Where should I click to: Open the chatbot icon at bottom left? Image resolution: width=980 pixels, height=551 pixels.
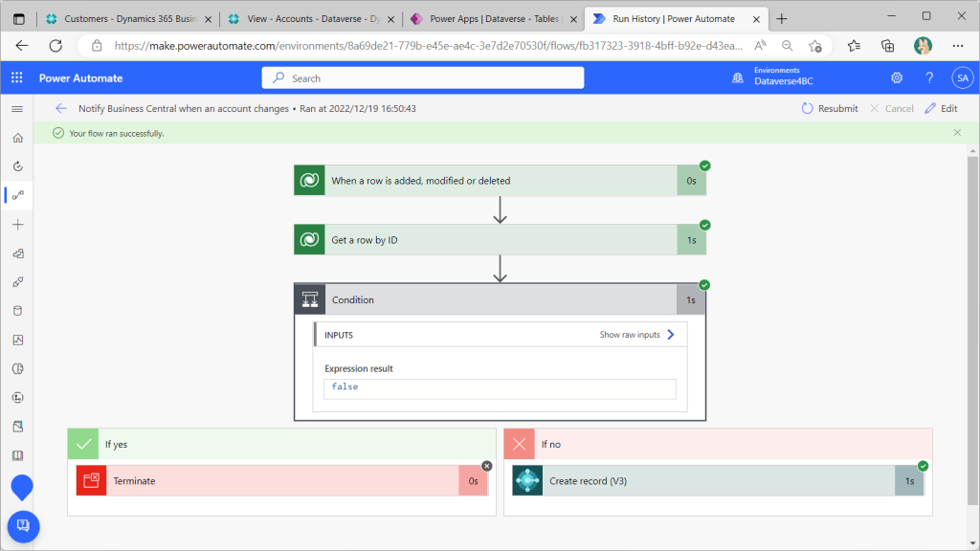pyautogui.click(x=23, y=526)
